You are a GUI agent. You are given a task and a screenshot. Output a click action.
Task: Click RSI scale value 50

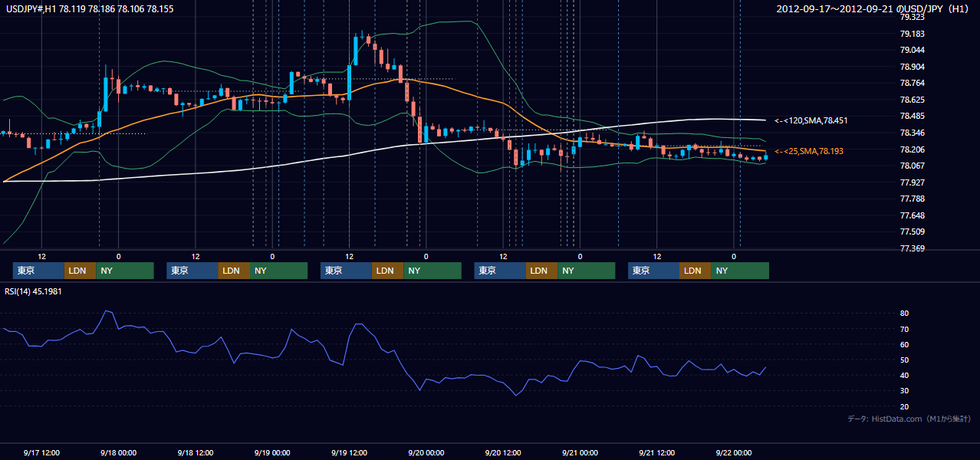tap(904, 360)
